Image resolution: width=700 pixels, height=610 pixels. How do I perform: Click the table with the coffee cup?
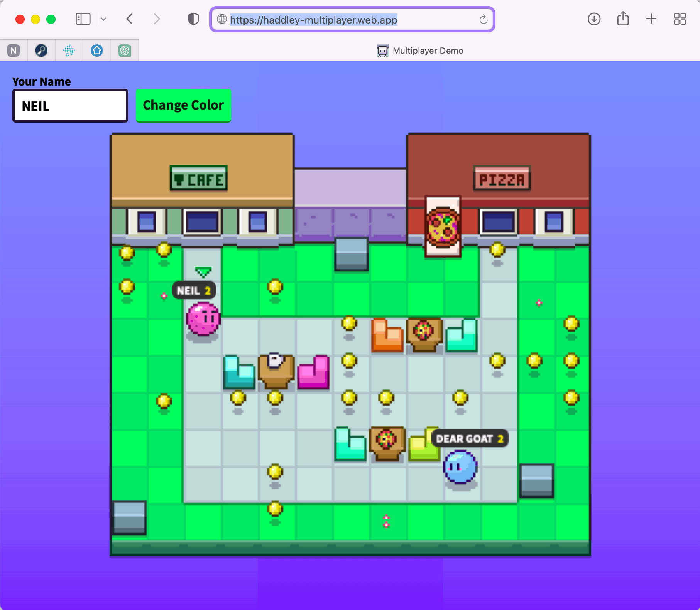point(276,371)
